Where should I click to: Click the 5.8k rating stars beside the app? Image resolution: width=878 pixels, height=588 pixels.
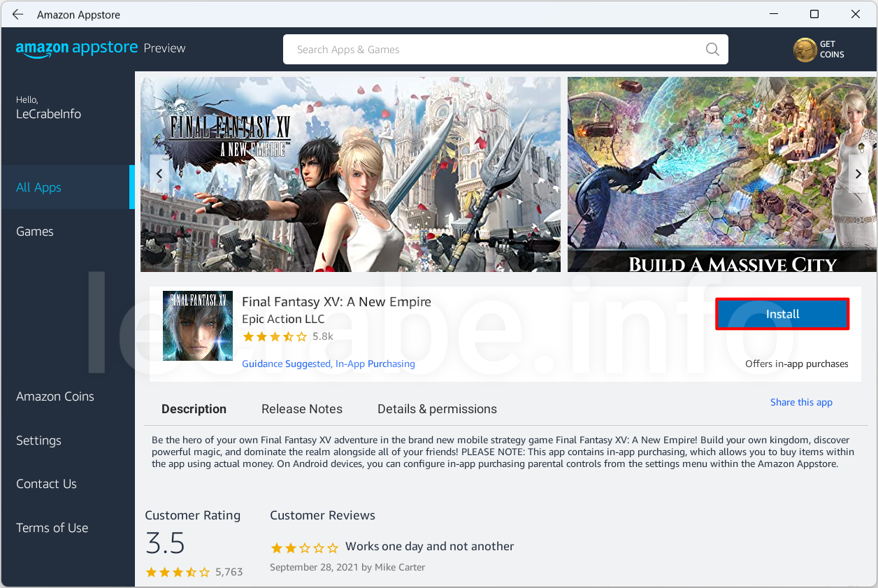275,336
